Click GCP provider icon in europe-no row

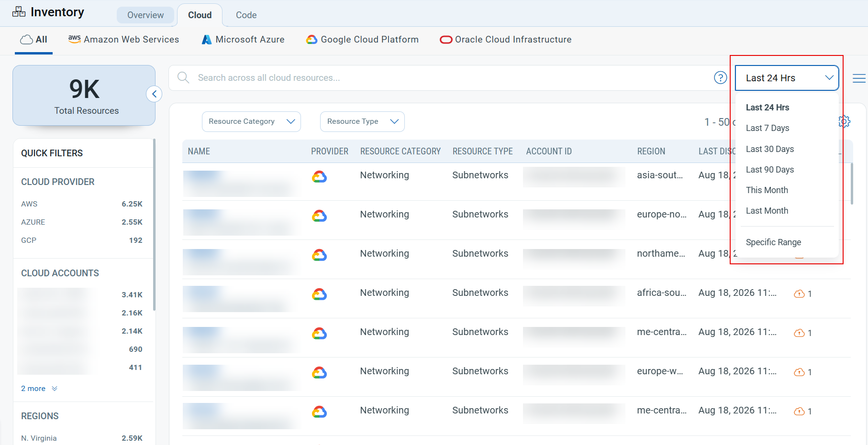point(319,216)
